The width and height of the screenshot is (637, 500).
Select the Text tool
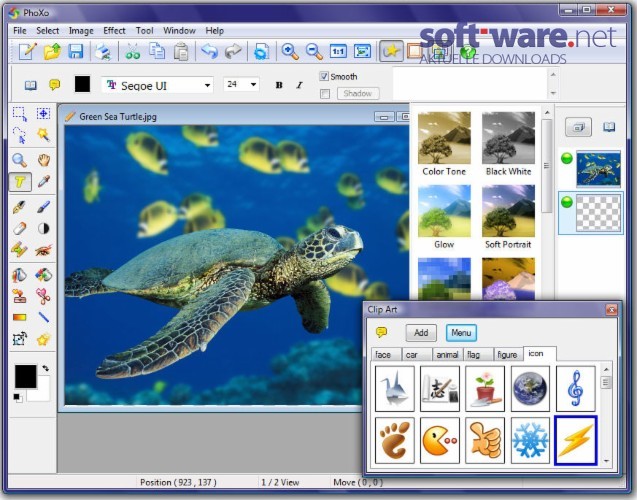pyautogui.click(x=20, y=182)
